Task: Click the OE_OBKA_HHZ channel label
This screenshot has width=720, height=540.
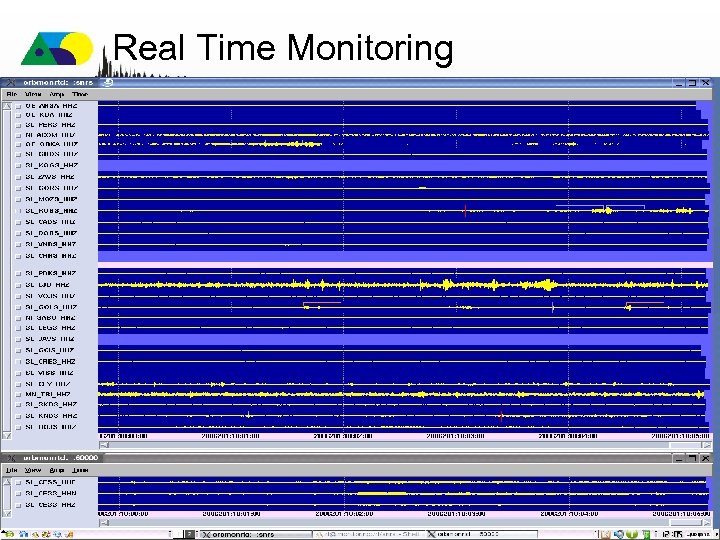Action: [52, 144]
